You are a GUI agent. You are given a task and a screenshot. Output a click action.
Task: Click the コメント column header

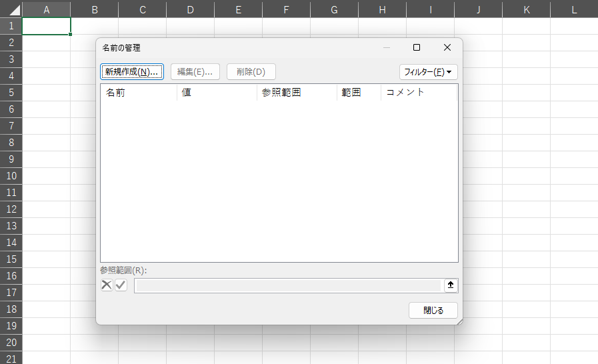coord(419,93)
